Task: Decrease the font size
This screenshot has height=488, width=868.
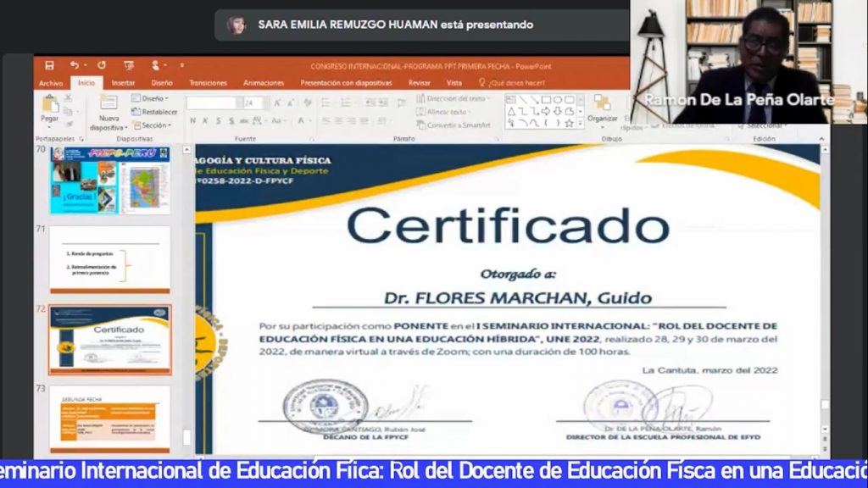Action: [x=291, y=103]
